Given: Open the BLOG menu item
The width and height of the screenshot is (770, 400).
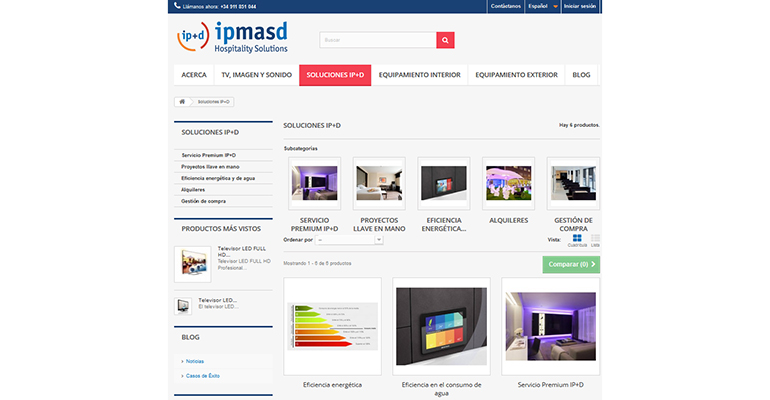Looking at the screenshot, I should point(581,75).
